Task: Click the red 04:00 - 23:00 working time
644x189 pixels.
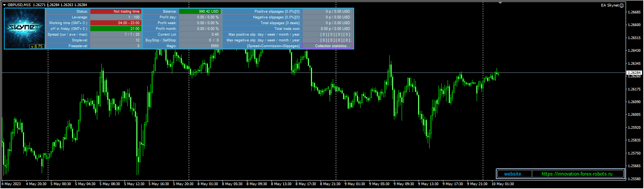Action: coord(116,23)
